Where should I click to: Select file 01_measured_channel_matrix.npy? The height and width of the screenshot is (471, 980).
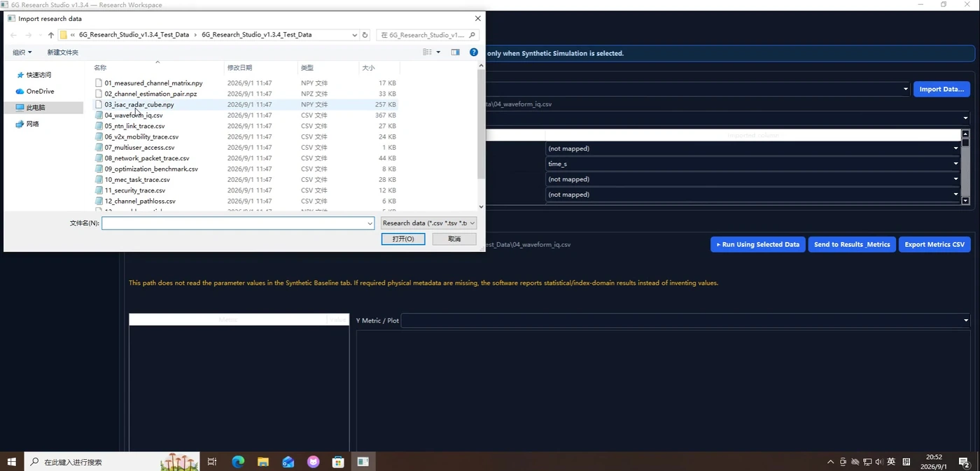(x=153, y=83)
